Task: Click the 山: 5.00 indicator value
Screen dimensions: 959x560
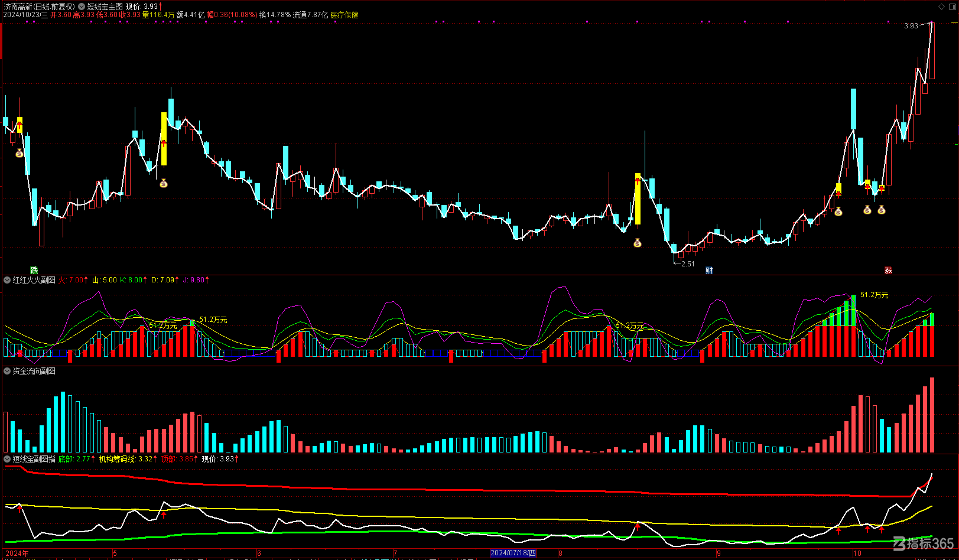Action: pos(105,280)
